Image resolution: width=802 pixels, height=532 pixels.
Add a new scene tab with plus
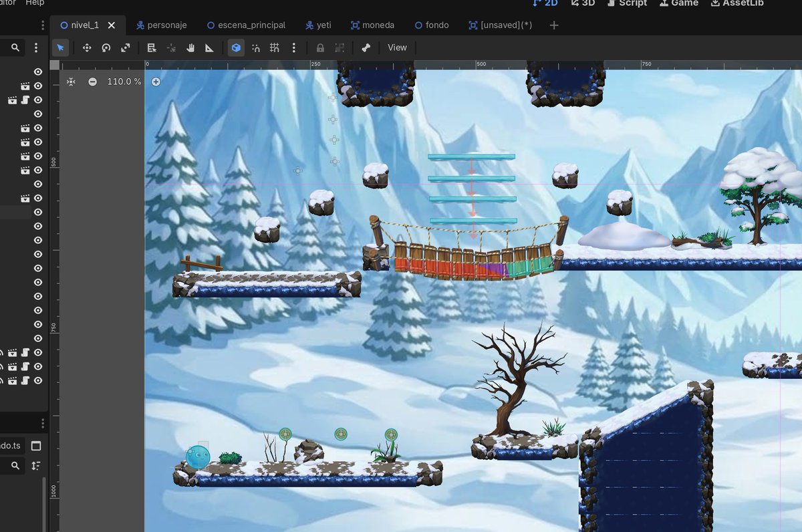554,25
